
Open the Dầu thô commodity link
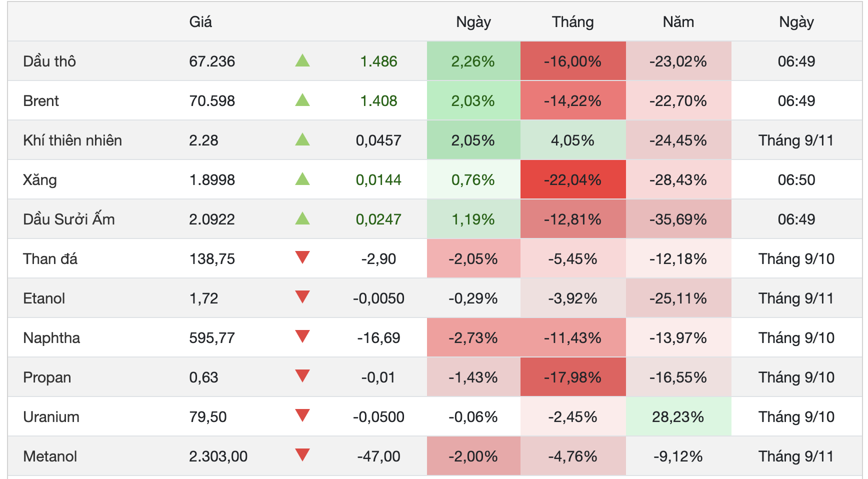pyautogui.click(x=49, y=61)
